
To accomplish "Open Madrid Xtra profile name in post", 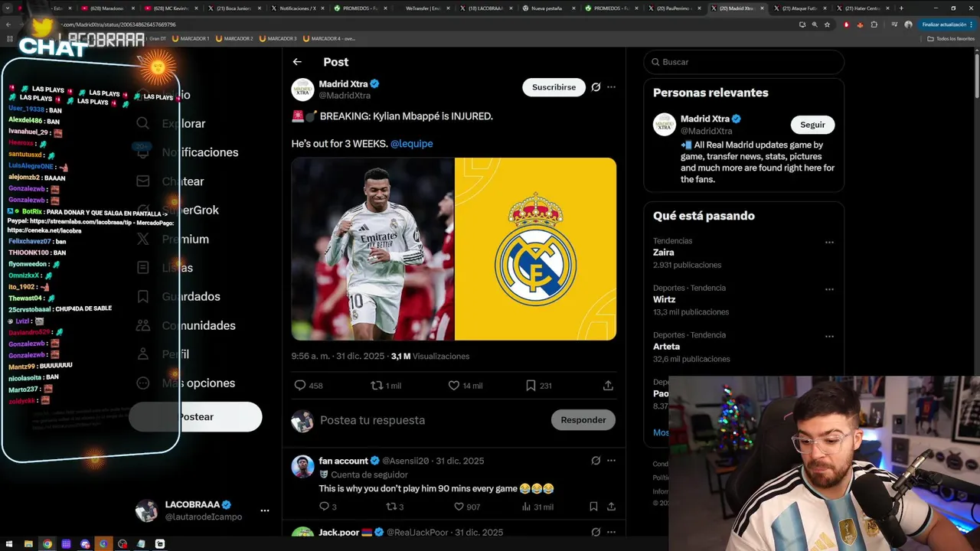I will (343, 84).
